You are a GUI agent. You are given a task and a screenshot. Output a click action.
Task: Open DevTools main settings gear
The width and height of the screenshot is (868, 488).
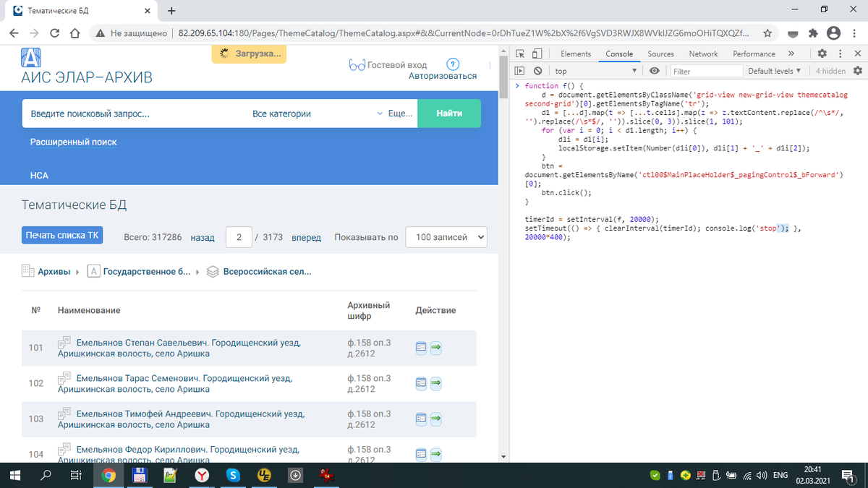(822, 53)
